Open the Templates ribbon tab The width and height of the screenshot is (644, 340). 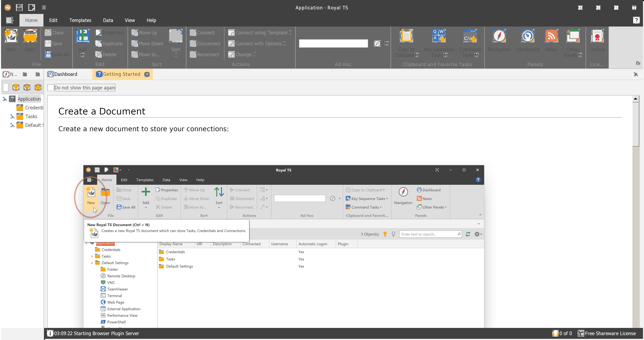point(80,20)
